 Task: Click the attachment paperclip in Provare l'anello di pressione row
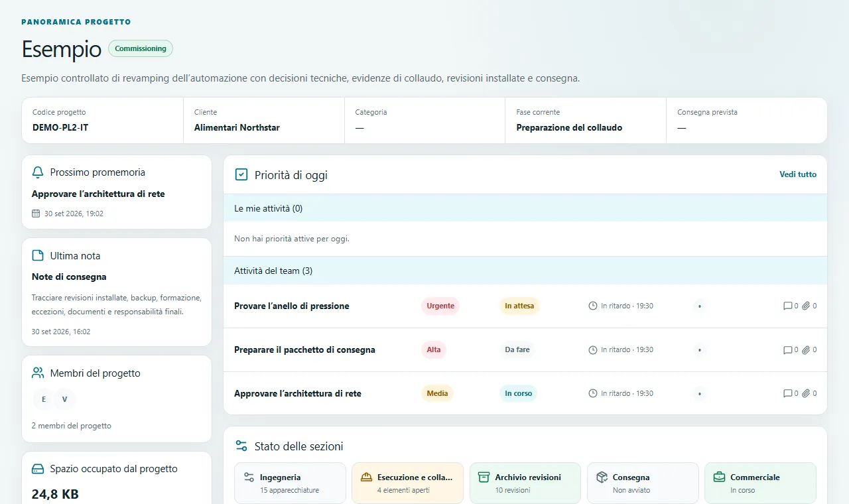(x=806, y=306)
